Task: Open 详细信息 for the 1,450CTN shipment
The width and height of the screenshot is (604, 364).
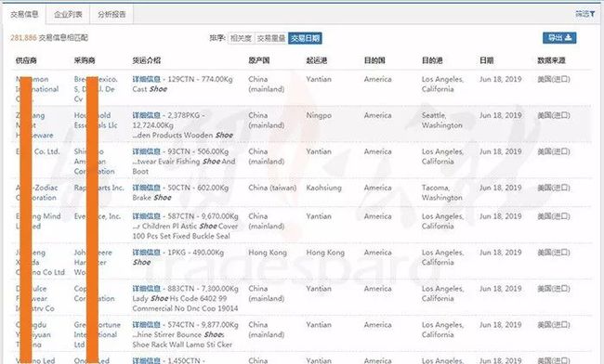Action: tap(147, 360)
